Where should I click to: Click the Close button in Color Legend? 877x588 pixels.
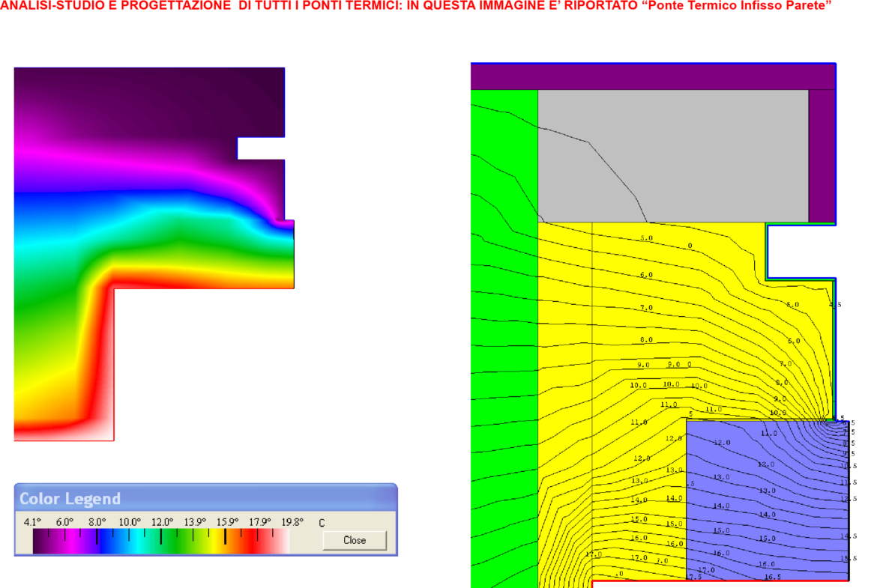[x=355, y=540]
